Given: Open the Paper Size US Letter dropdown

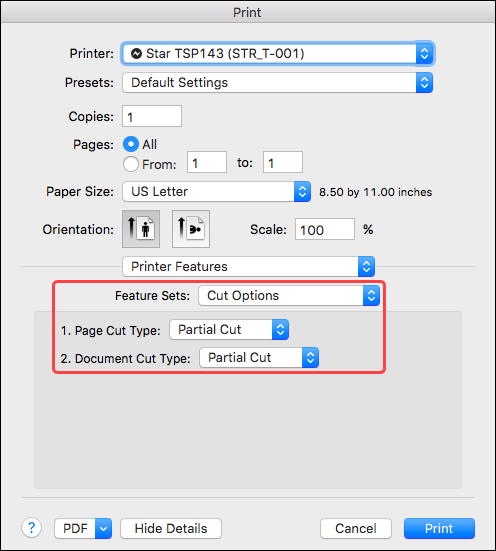Looking at the screenshot, I should [217, 192].
